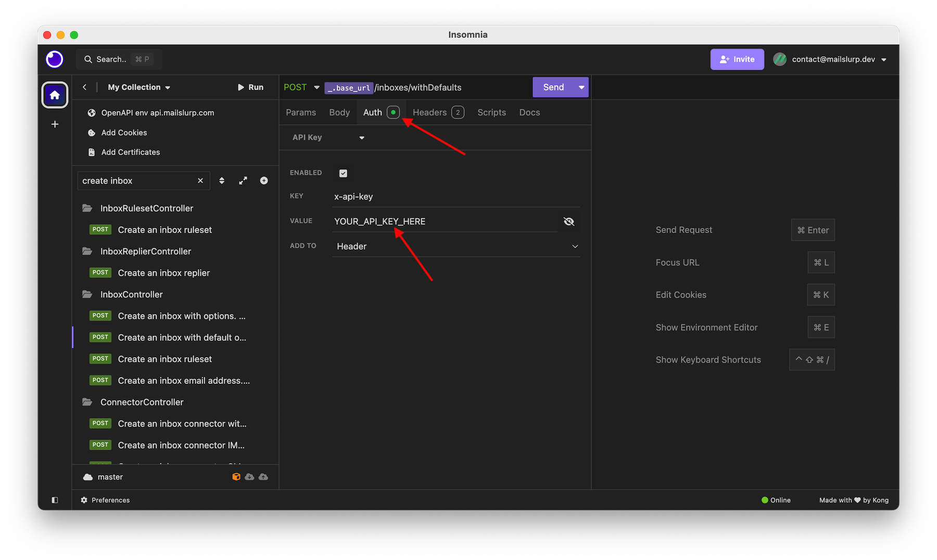Open the Insomnia logo home

55,59
